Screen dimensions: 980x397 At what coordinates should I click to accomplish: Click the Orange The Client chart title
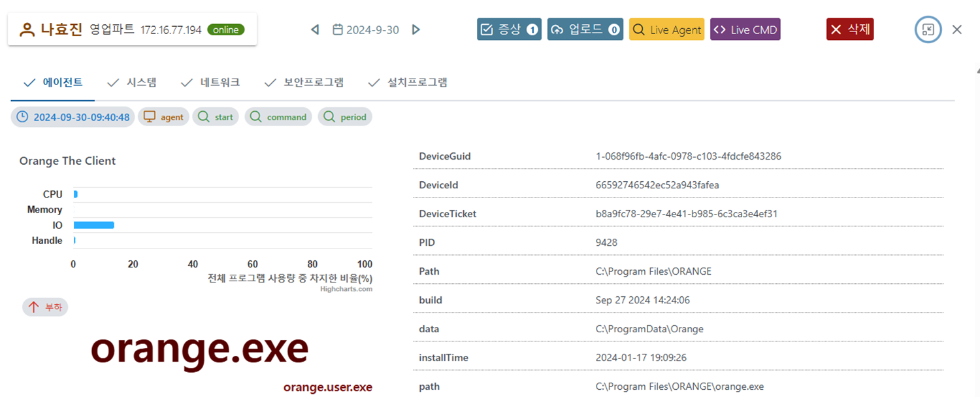[67, 161]
